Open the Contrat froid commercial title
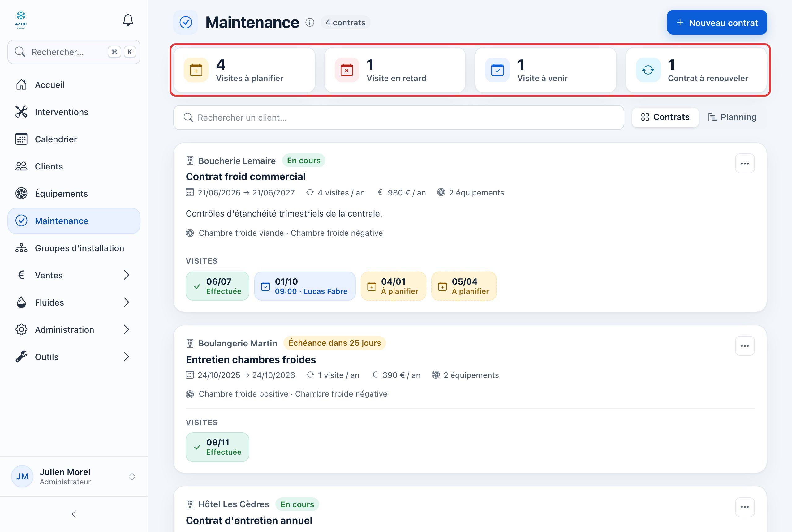The height and width of the screenshot is (532, 792). coord(246,176)
